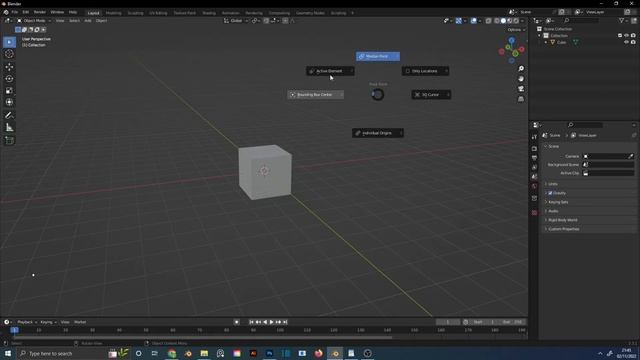Viewport: 640px width, 360px height.
Task: Toggle Collection render camera icon
Action: (x=633, y=36)
